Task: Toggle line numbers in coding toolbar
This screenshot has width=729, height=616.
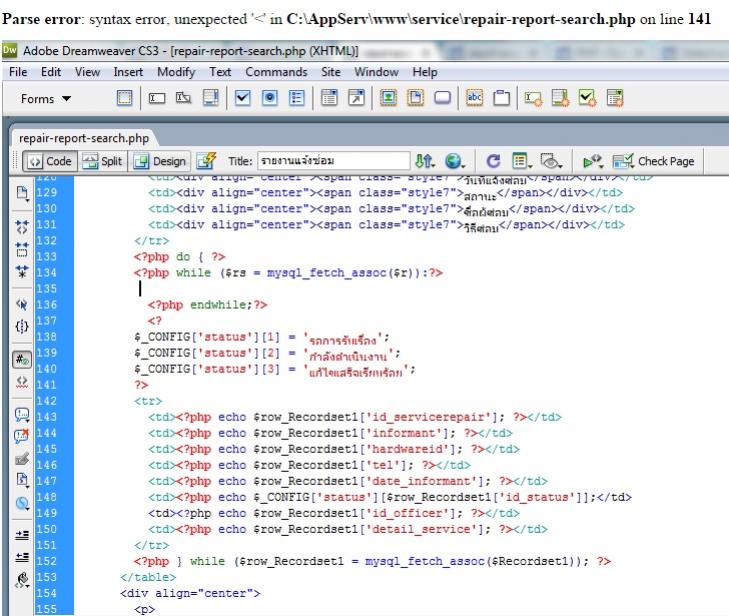Action: coord(21,360)
